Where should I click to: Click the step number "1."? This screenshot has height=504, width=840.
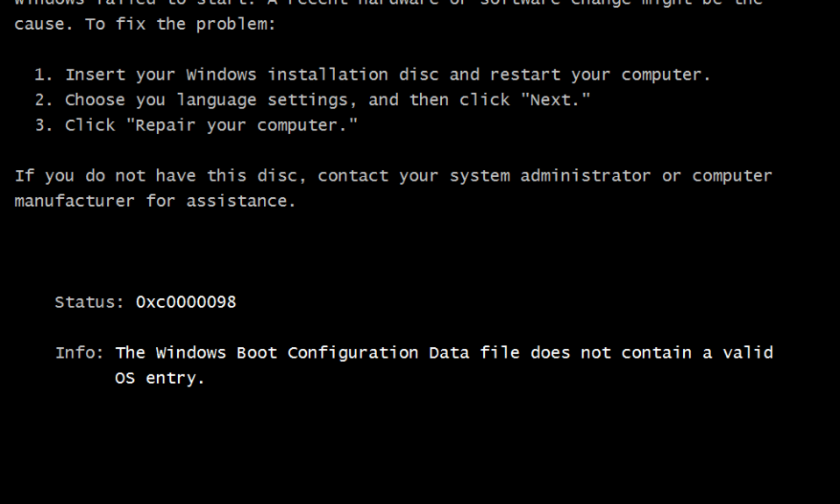44,75
